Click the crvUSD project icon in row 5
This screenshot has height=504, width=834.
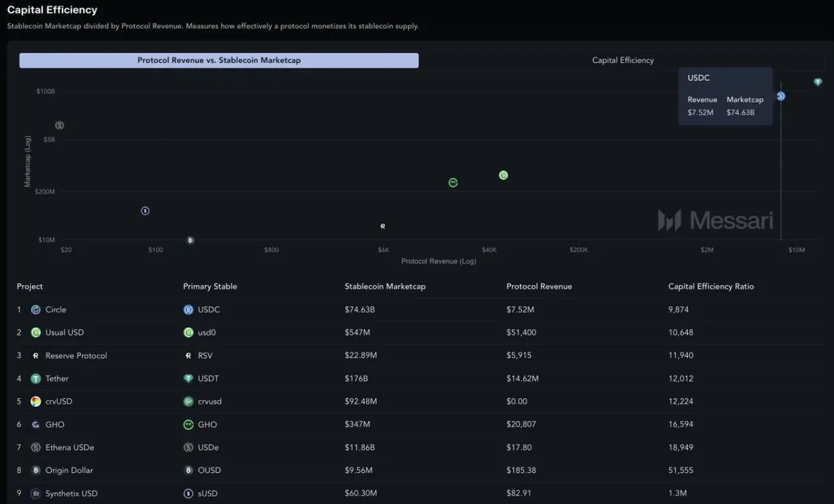click(36, 402)
